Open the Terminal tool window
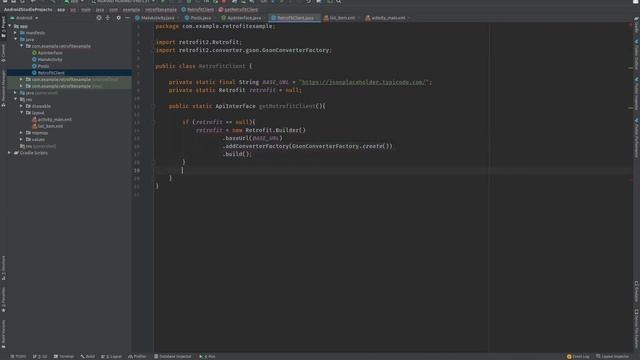Image resolution: width=640 pixels, height=360 pixels. 64,356
